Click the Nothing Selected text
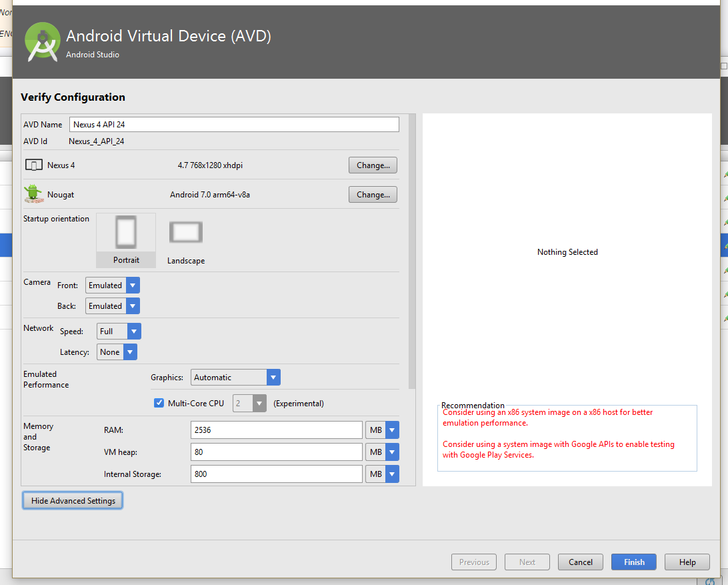The height and width of the screenshot is (585, 728). (x=567, y=252)
